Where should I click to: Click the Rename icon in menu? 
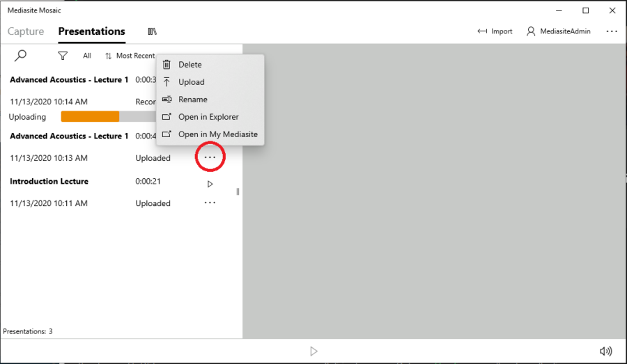pyautogui.click(x=167, y=100)
